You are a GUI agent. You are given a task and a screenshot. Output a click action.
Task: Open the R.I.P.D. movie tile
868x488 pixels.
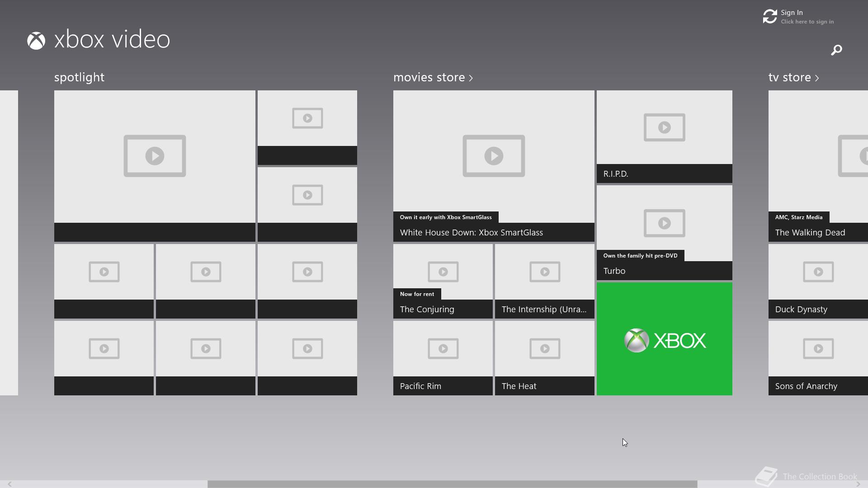[x=665, y=136]
